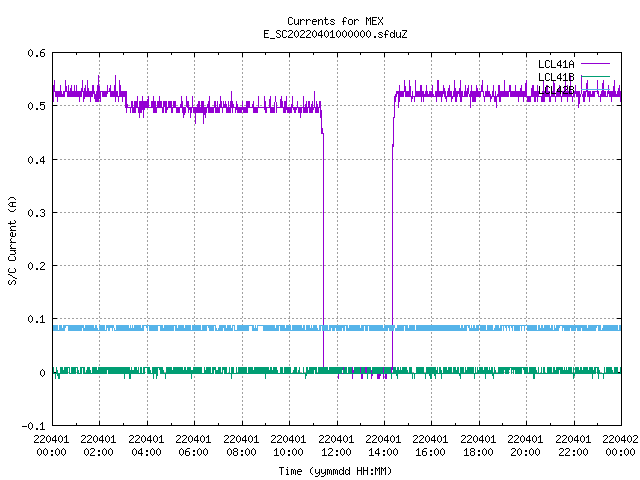
Task: Click the LCL42B legend label
Action: tap(556, 90)
